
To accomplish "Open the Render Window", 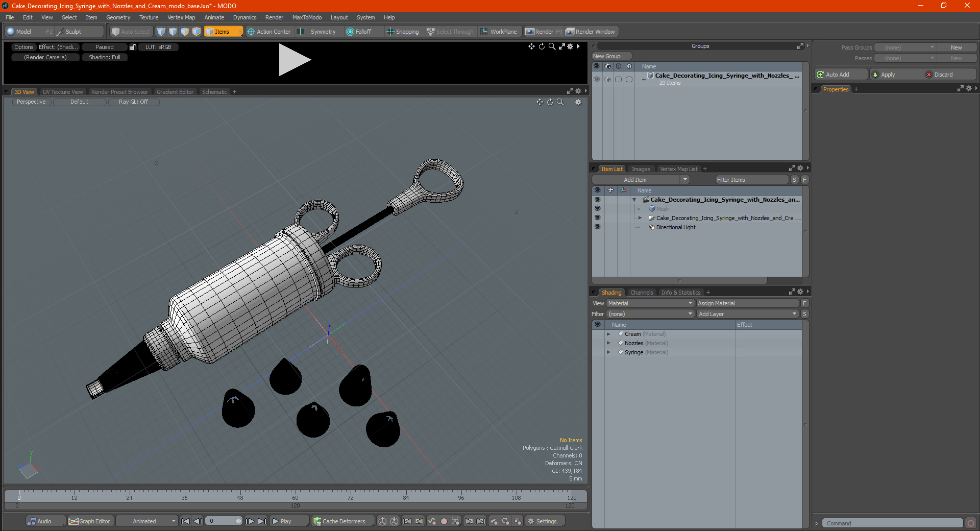I will (591, 32).
